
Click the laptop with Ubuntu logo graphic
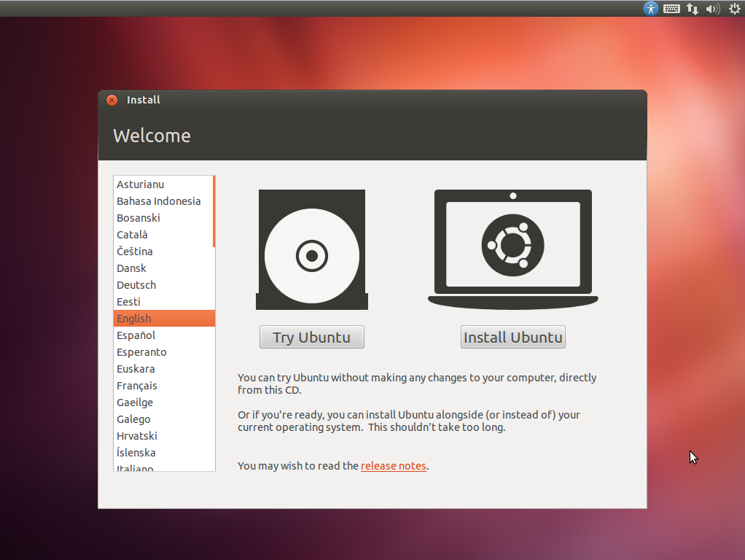(x=512, y=248)
